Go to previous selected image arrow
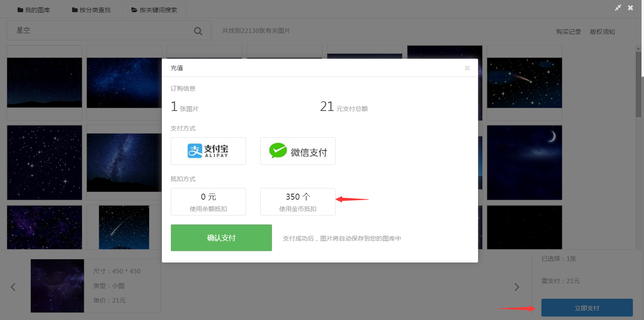This screenshot has height=320, width=644. click(13, 287)
